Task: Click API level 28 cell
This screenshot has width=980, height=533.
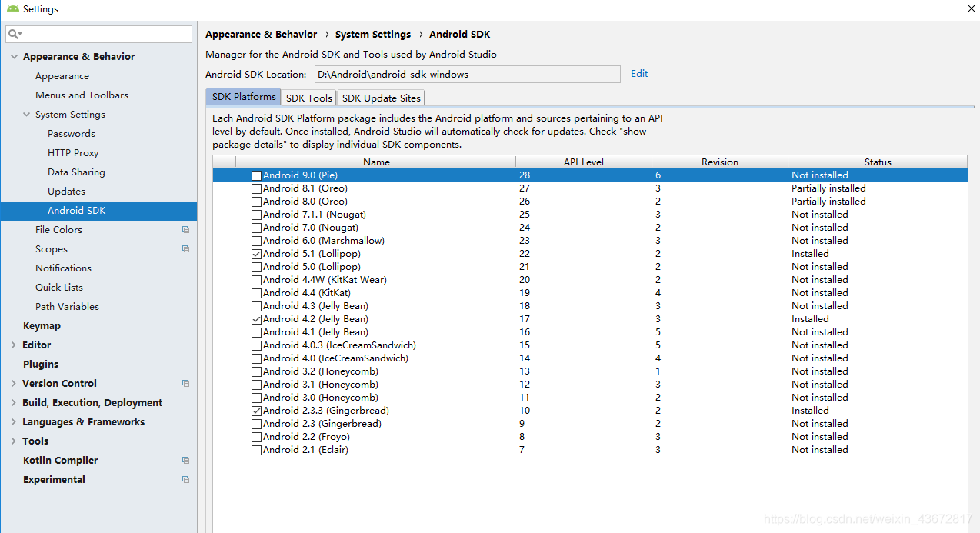Action: pos(525,175)
